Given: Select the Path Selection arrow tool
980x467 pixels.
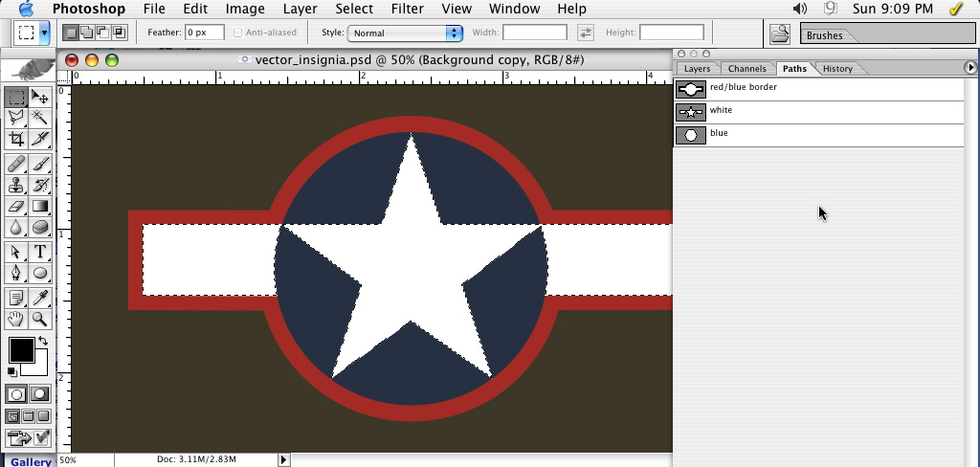Looking at the screenshot, I should coord(17,252).
